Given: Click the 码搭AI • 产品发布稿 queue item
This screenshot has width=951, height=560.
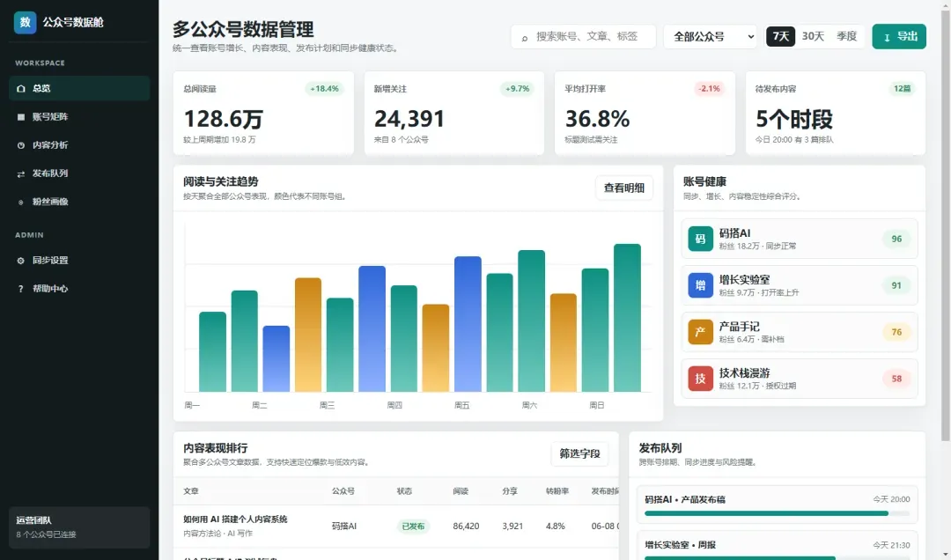Looking at the screenshot, I should (777, 505).
